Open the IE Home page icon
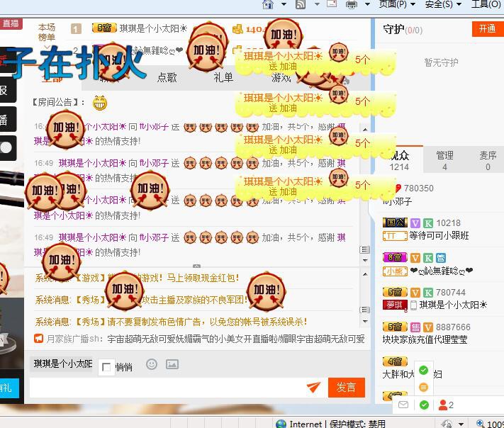This screenshot has height=428, width=504. [268, 4]
